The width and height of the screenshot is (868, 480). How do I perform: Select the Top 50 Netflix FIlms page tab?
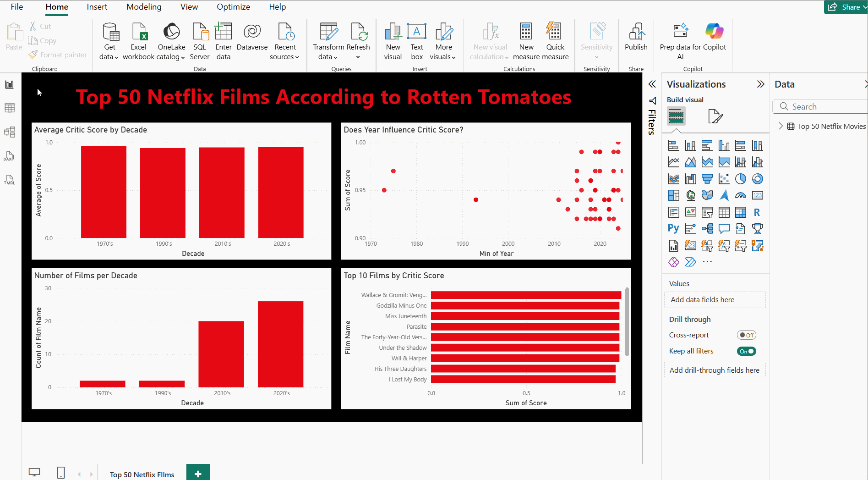142,474
